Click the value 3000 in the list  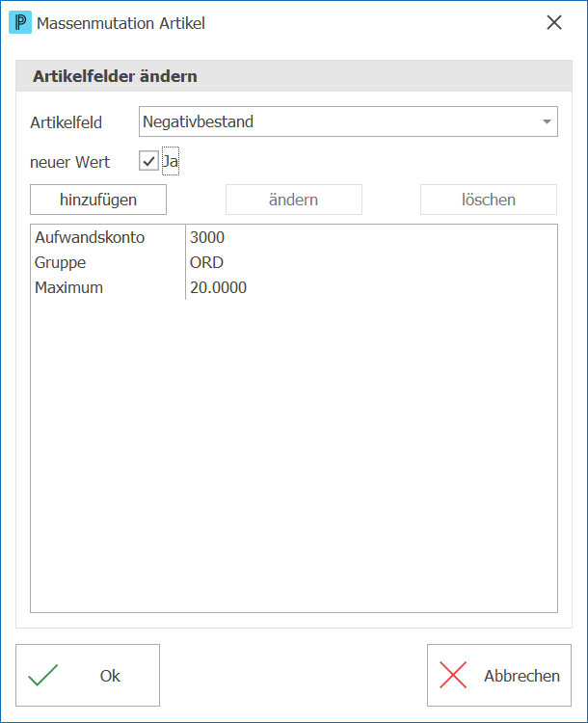[x=207, y=237]
